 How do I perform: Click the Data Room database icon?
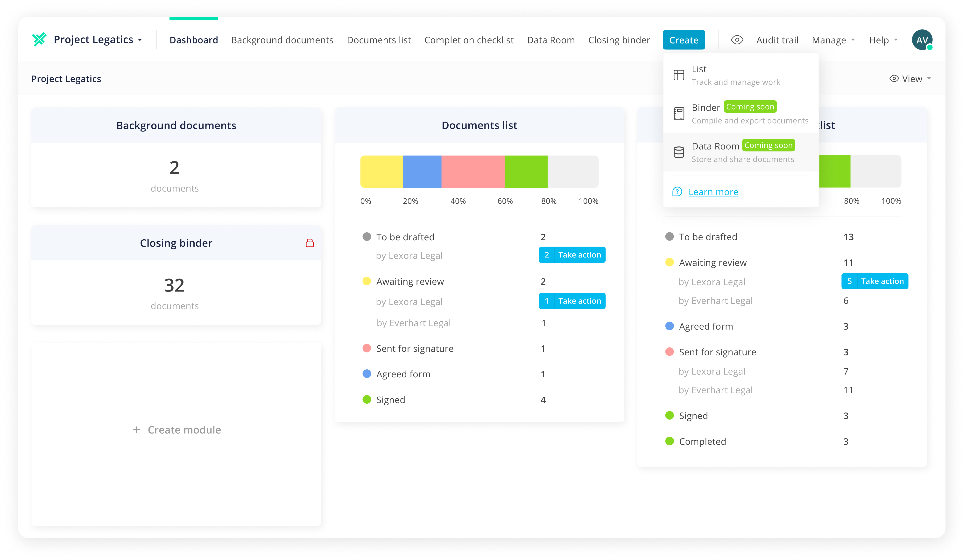[x=678, y=152]
